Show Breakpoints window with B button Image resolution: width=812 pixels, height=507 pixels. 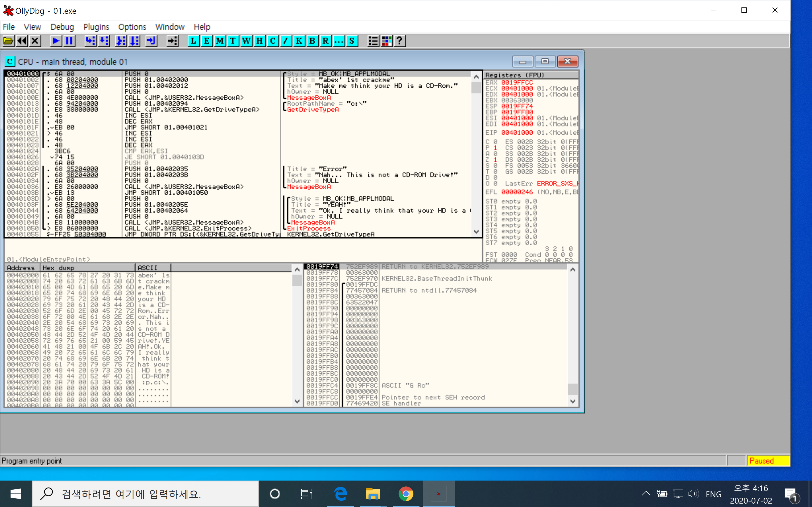pyautogui.click(x=312, y=41)
